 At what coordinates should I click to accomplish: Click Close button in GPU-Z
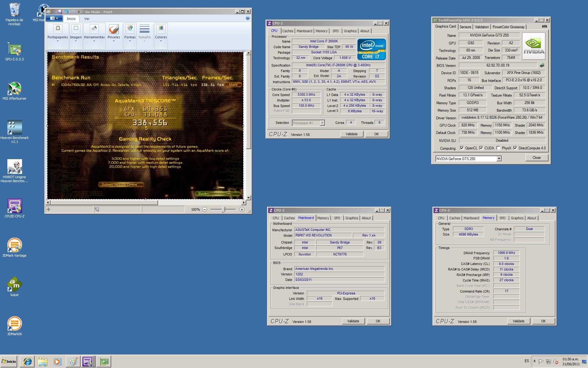coord(537,158)
